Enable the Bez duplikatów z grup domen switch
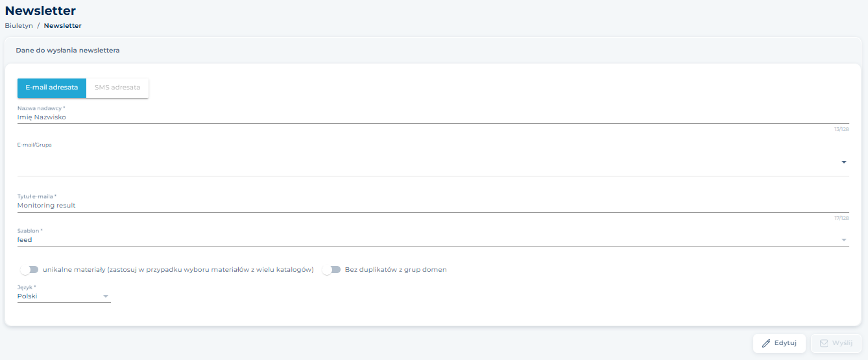Image resolution: width=868 pixels, height=360 pixels. [x=332, y=270]
